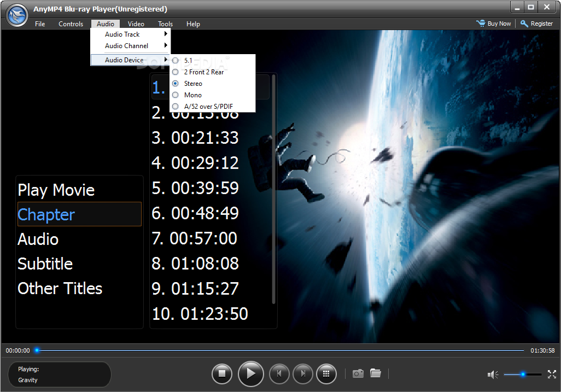
Task: Open the snapshot folder icon
Action: pos(375,373)
